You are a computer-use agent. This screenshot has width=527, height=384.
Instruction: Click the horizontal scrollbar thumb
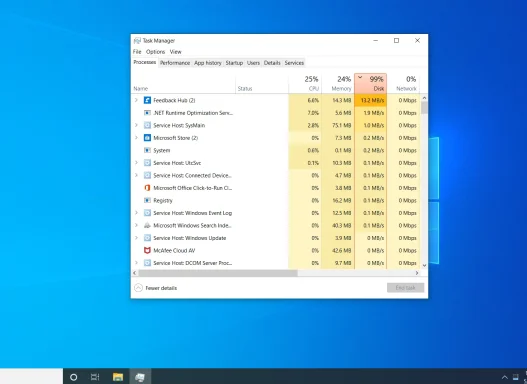tap(218, 273)
